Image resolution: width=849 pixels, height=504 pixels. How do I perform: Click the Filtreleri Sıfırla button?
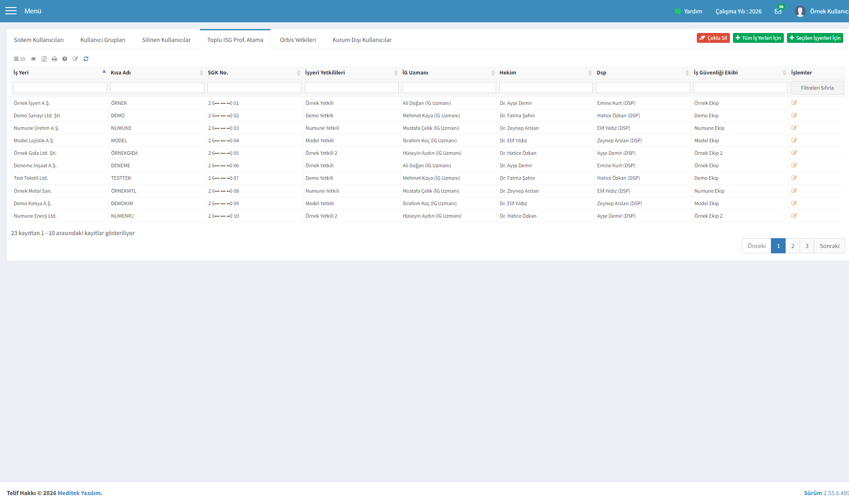point(817,88)
